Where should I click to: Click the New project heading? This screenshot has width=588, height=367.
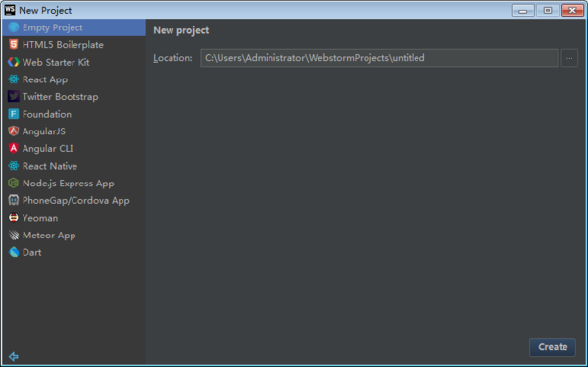click(180, 30)
